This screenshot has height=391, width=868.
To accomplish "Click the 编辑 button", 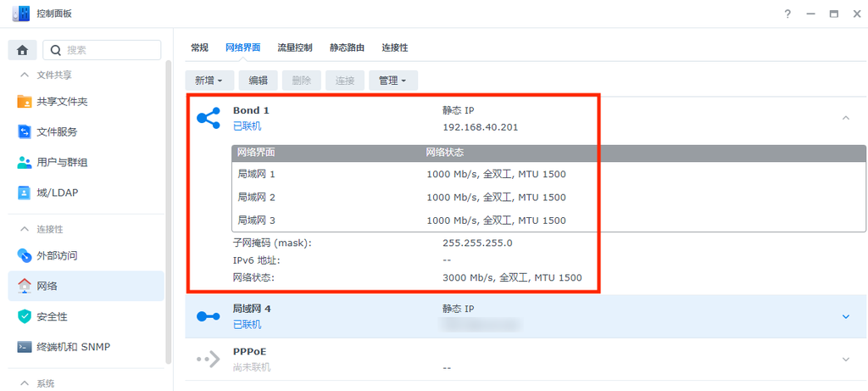I will point(258,81).
